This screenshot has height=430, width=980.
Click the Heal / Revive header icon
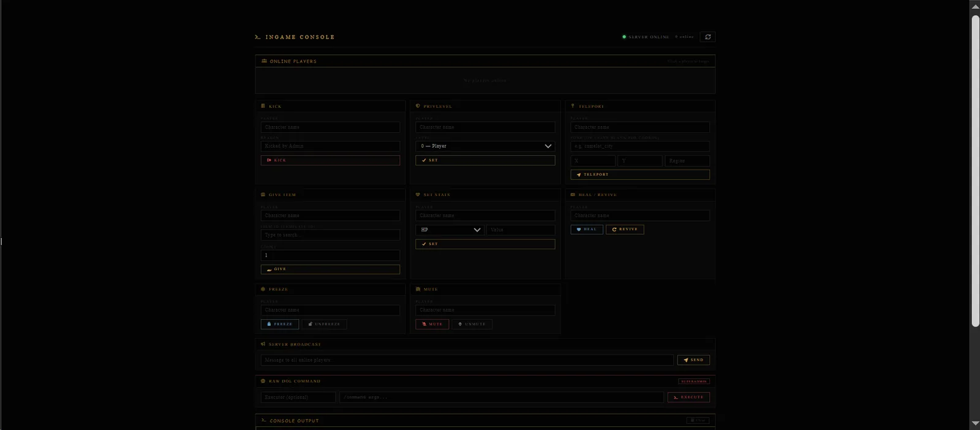pos(573,195)
